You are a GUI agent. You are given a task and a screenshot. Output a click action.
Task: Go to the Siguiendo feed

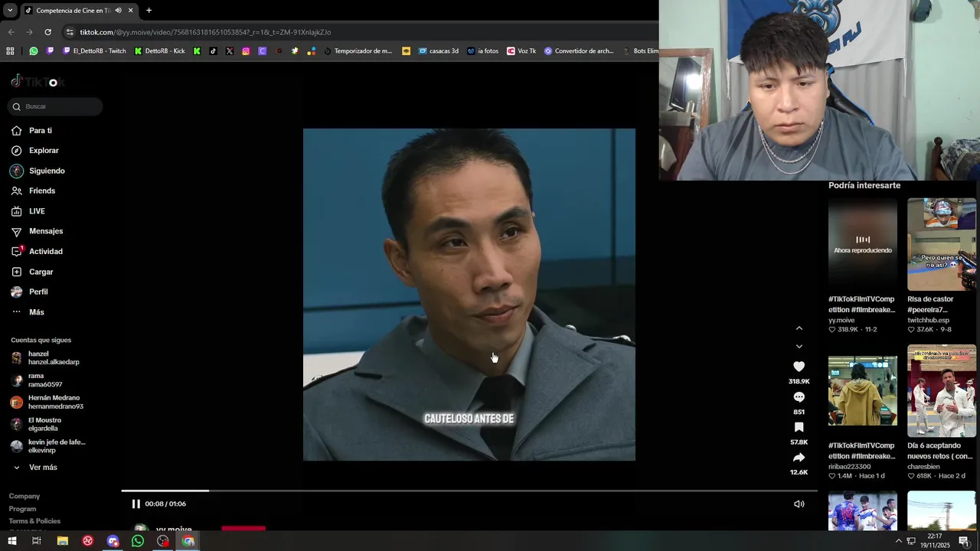coord(38,171)
